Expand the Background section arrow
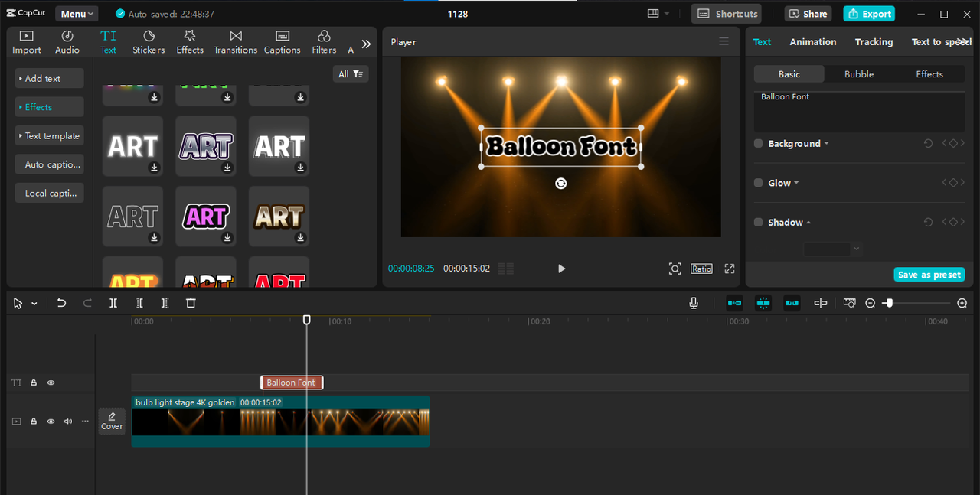Screen dimensions: 980x495 tap(827, 144)
